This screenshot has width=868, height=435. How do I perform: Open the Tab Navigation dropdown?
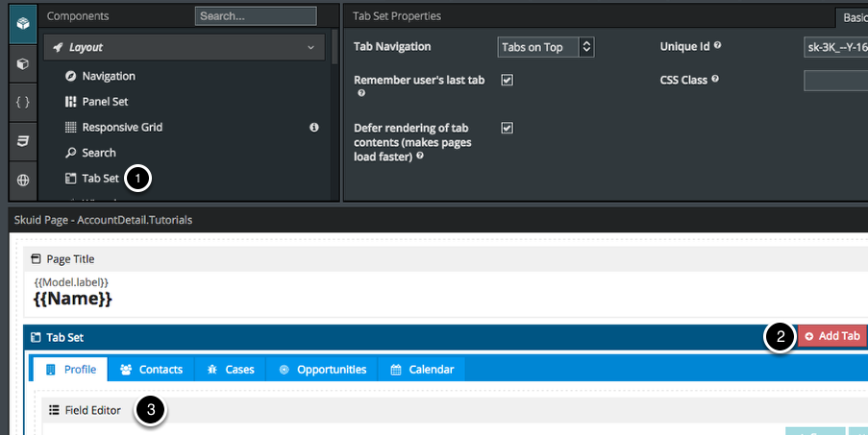tap(545, 47)
